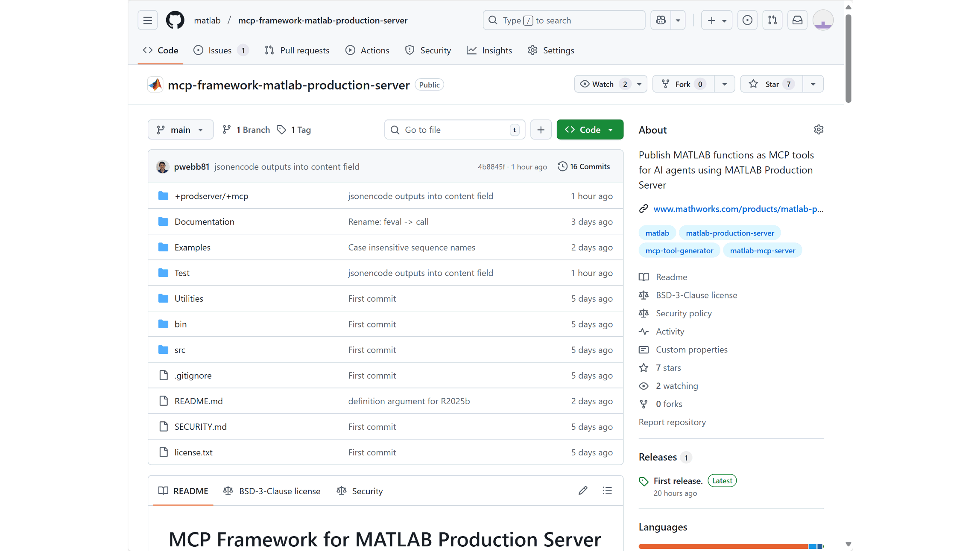Edit the README using the pencil icon

pyautogui.click(x=583, y=490)
